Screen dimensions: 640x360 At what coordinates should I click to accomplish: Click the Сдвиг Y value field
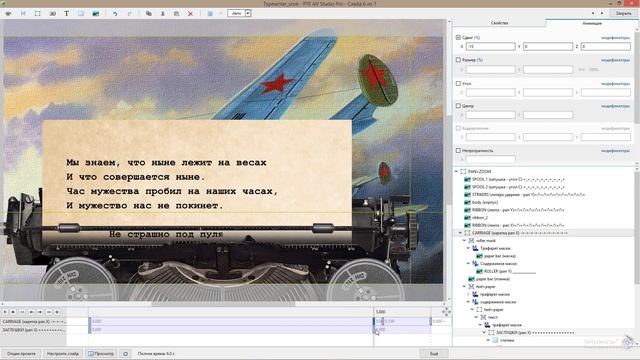(x=548, y=47)
